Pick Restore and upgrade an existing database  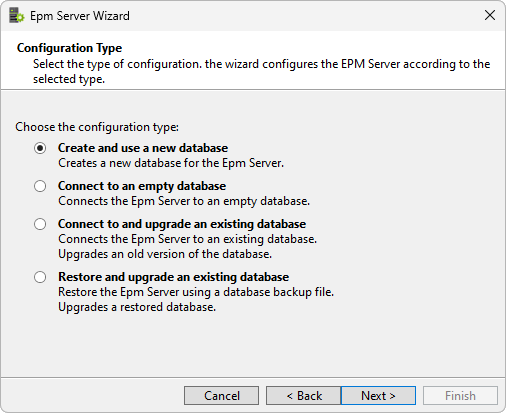click(x=40, y=277)
